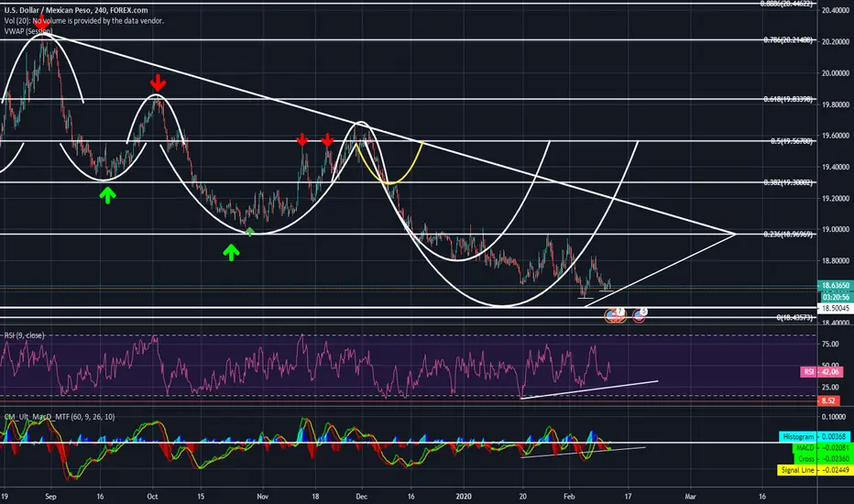The height and width of the screenshot is (504, 854).
Task: Select the green up arrow below the mid-September low
Action: (107, 194)
